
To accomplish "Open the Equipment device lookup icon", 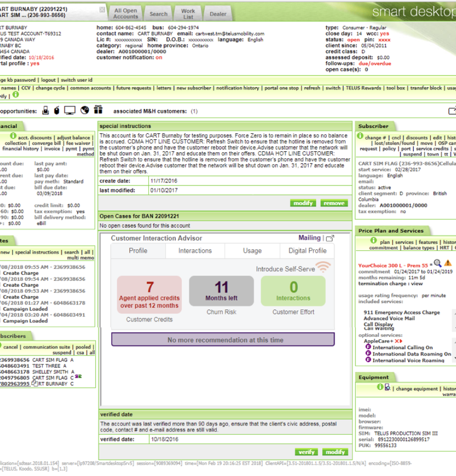I will click(387, 387).
